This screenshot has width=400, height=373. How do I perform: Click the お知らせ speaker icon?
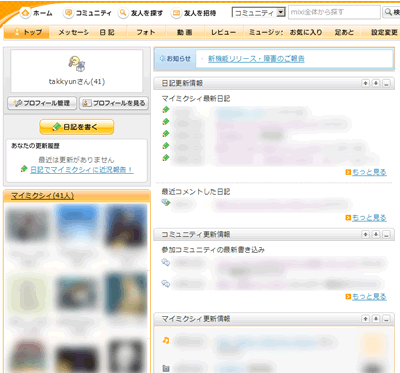pos(162,58)
